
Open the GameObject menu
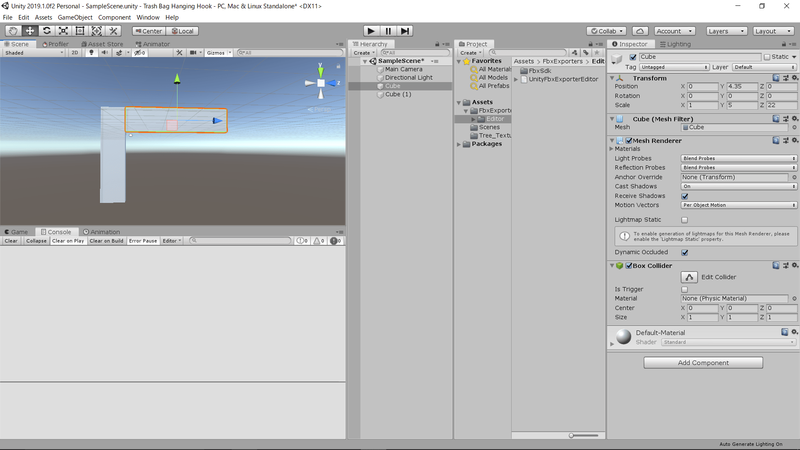(x=75, y=17)
